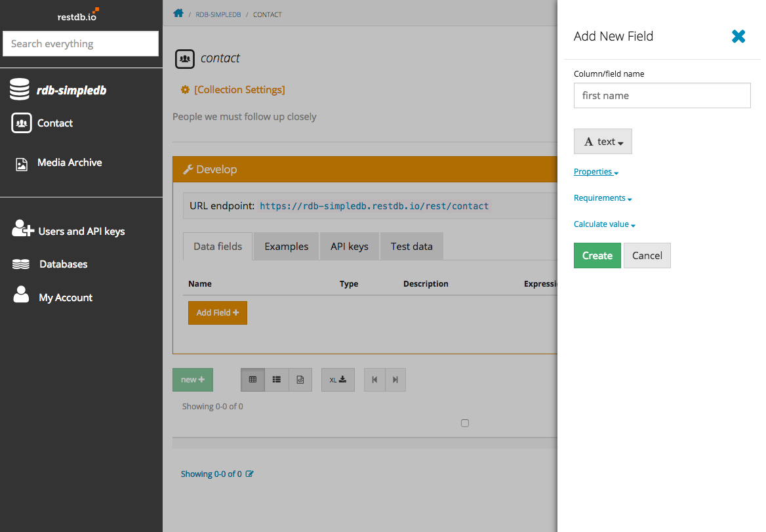Image resolution: width=766 pixels, height=532 pixels.
Task: Click the 'contact' collection title
Action: coord(220,58)
